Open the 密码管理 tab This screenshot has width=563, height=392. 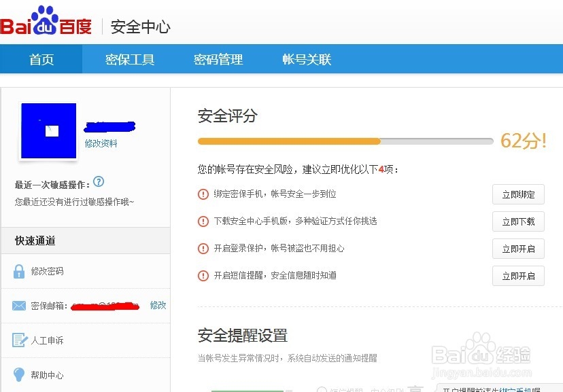point(218,59)
